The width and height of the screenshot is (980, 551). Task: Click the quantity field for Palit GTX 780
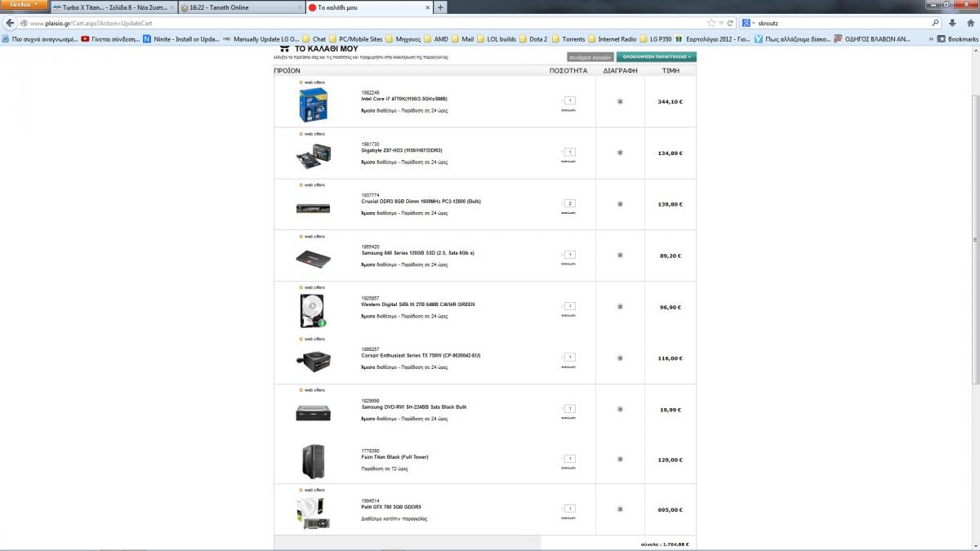[x=569, y=509]
